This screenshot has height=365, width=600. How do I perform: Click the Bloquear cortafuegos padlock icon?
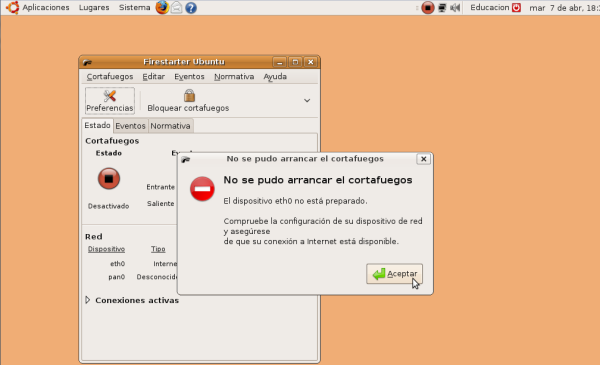click(189, 95)
